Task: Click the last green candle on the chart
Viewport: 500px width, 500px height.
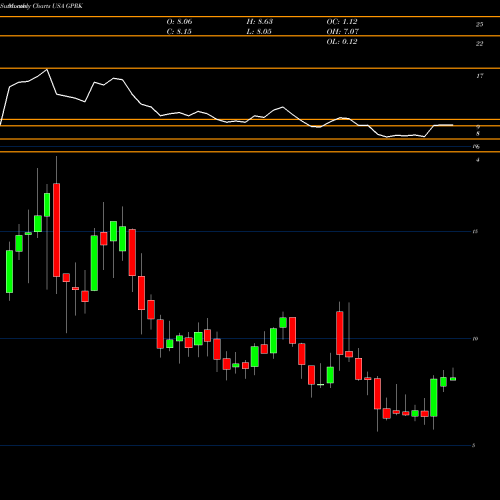Action: coord(453,379)
